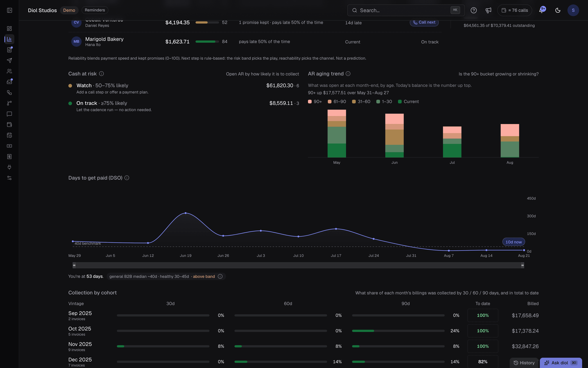This screenshot has width=588, height=368.
Task: Click the right handle of DSO range slider
Action: pyautogui.click(x=522, y=265)
